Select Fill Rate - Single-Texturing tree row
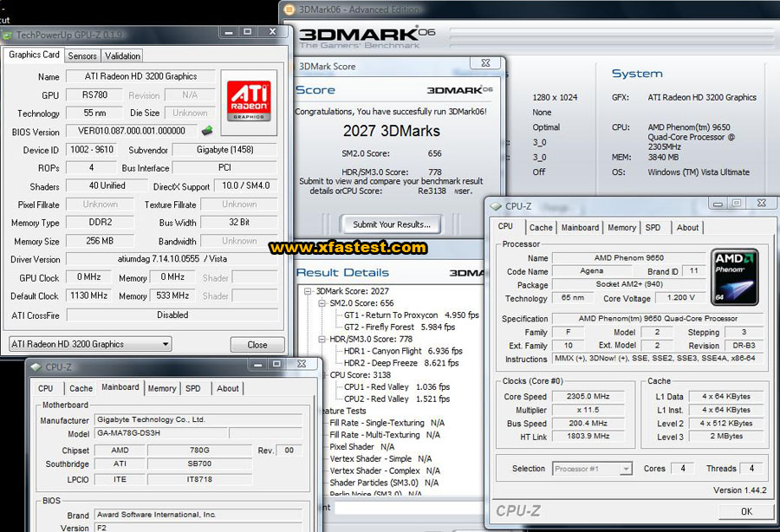The image size is (780, 532). point(387,423)
